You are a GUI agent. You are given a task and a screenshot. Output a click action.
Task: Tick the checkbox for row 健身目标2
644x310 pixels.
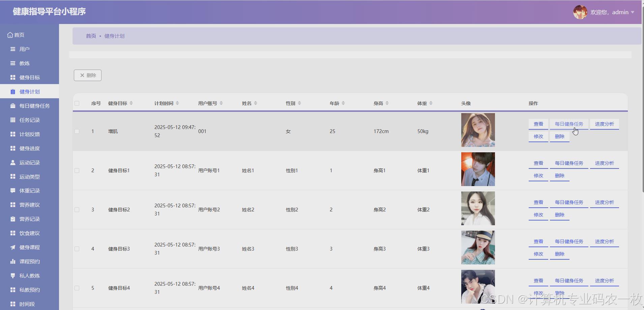click(77, 210)
